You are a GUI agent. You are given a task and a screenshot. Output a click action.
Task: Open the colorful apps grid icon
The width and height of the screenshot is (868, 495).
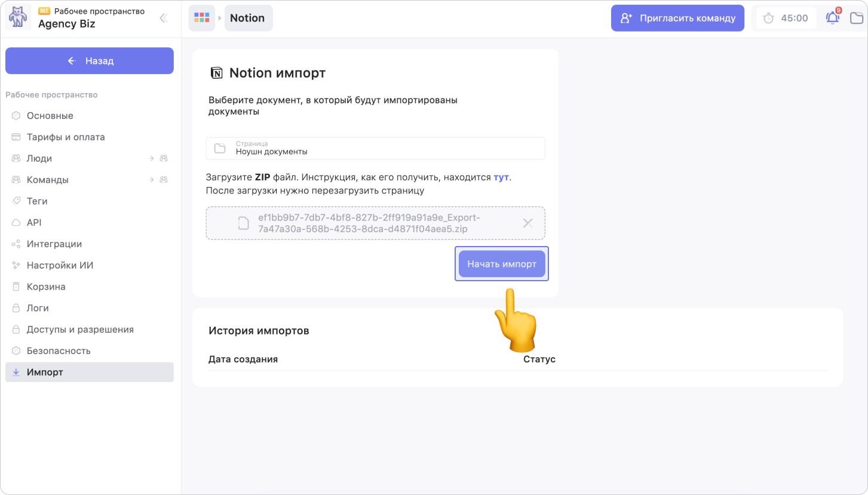pyautogui.click(x=202, y=18)
